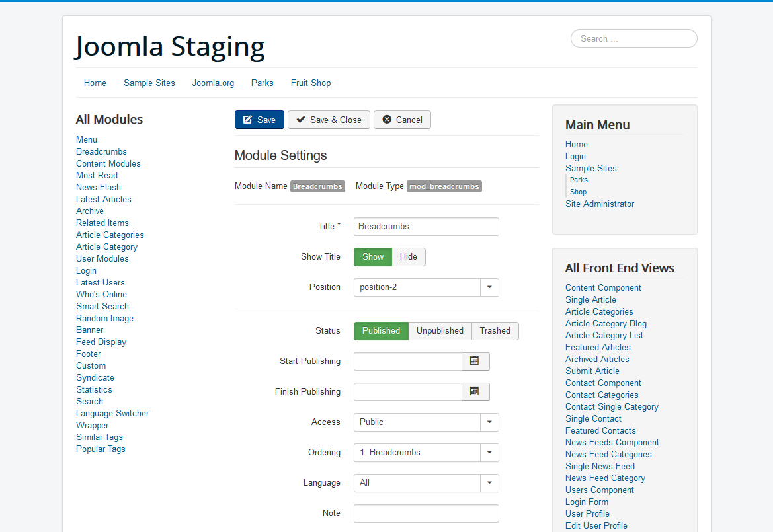
Task: Set Show Title to Show
Action: tap(373, 256)
